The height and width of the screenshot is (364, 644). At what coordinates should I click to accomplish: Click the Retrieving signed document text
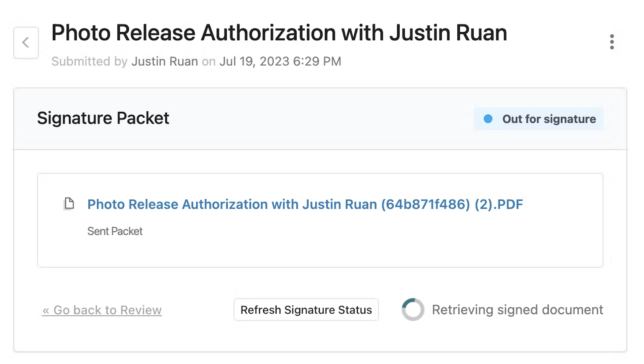(x=517, y=310)
